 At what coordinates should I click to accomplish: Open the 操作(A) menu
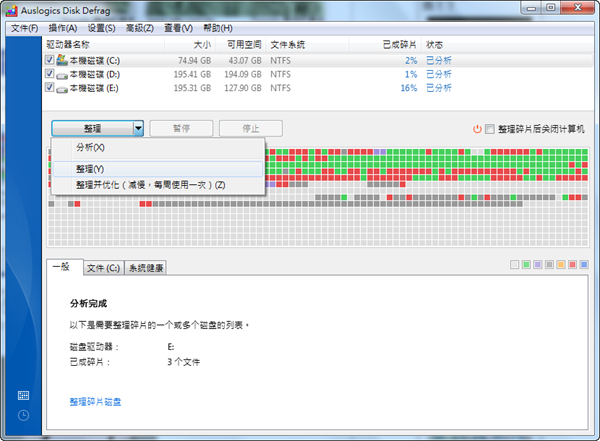point(63,28)
